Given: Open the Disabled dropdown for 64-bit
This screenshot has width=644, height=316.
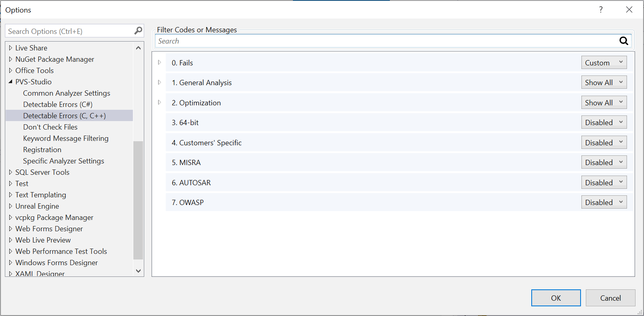Looking at the screenshot, I should pyautogui.click(x=604, y=122).
